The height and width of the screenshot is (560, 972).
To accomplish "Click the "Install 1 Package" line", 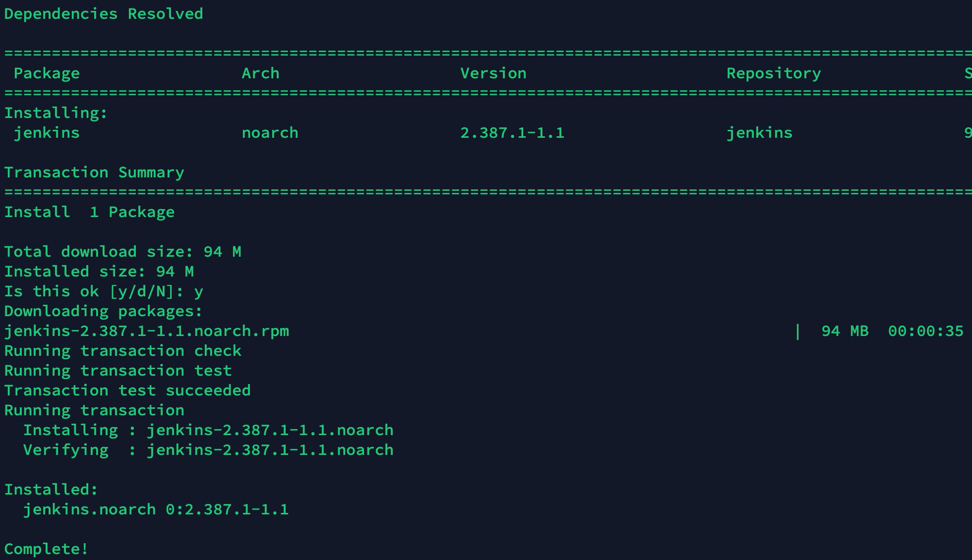I will click(89, 212).
